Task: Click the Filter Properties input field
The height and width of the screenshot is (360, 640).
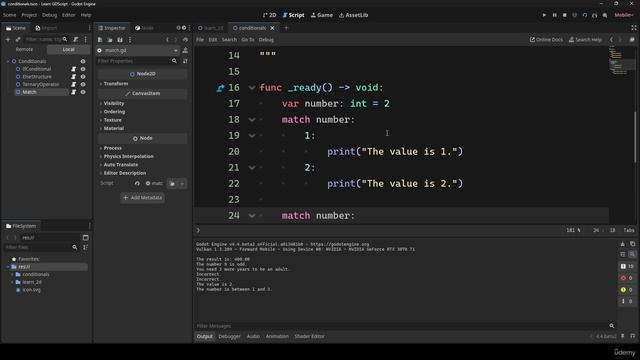Action: (x=138, y=61)
